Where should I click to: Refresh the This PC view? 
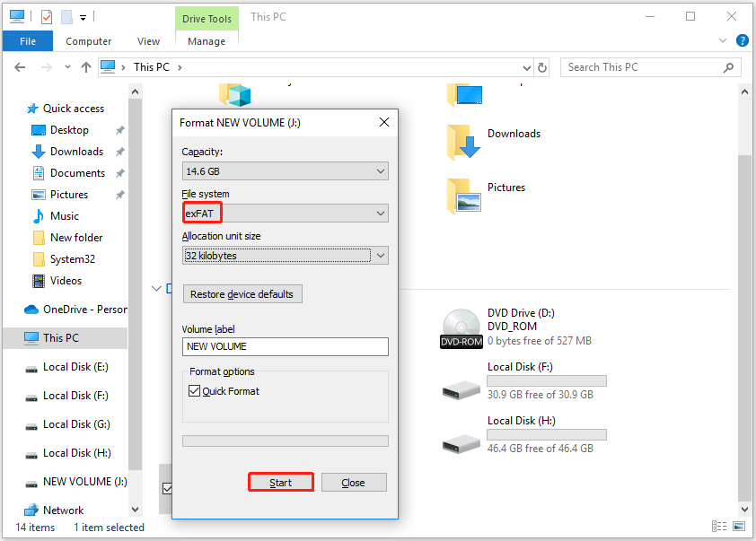pos(542,67)
